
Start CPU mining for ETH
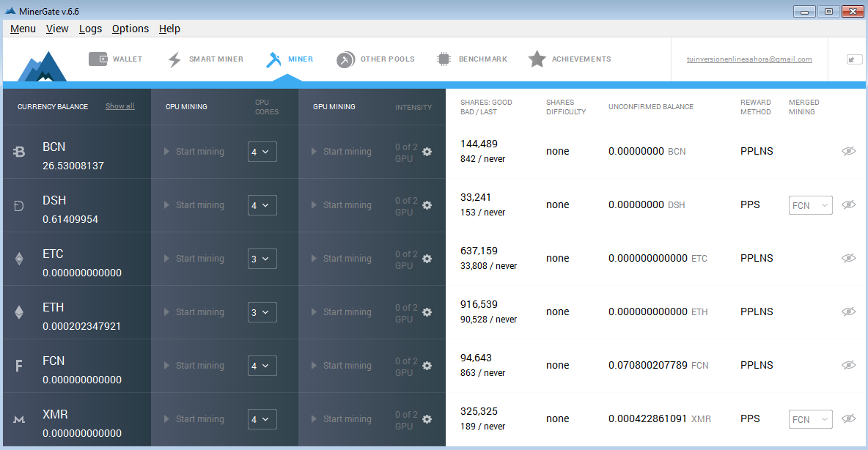coord(194,312)
